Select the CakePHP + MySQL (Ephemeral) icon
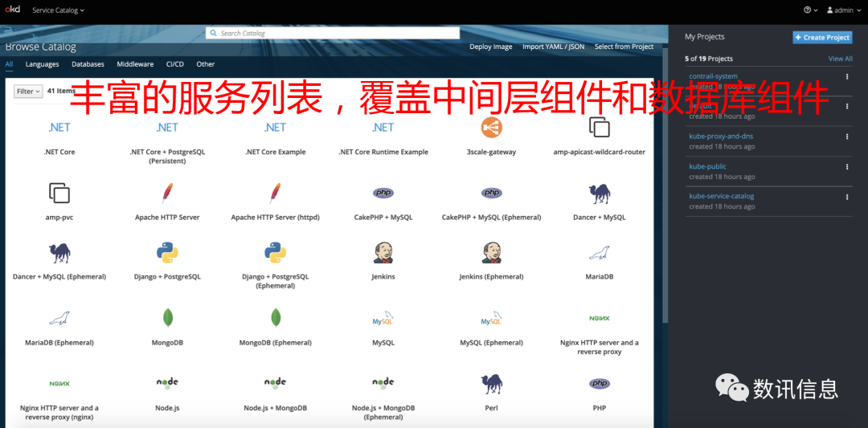This screenshot has height=428, width=868. [492, 193]
